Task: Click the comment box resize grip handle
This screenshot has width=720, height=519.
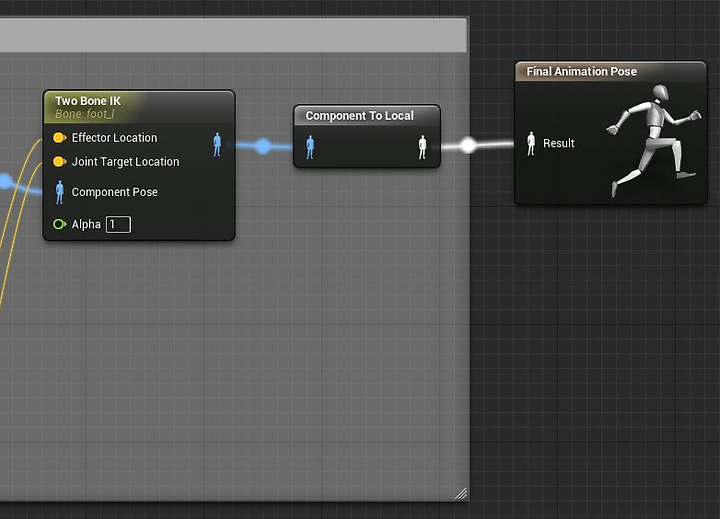Action: 461,493
